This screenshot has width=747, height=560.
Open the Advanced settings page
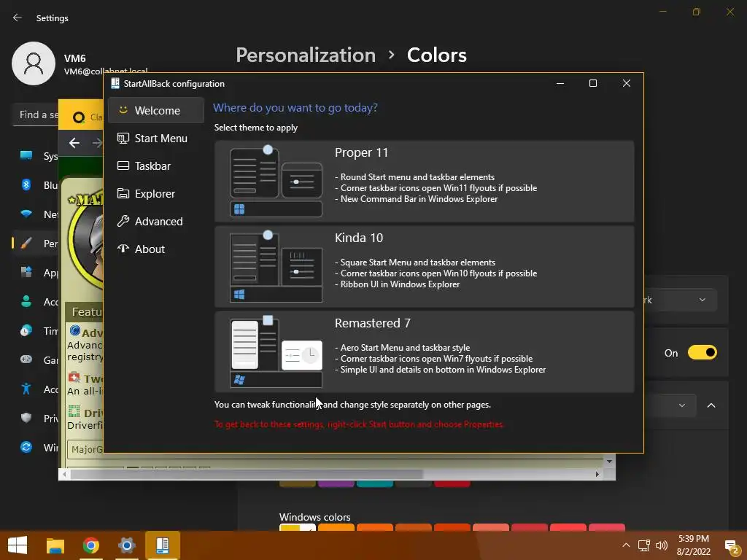[156, 221]
